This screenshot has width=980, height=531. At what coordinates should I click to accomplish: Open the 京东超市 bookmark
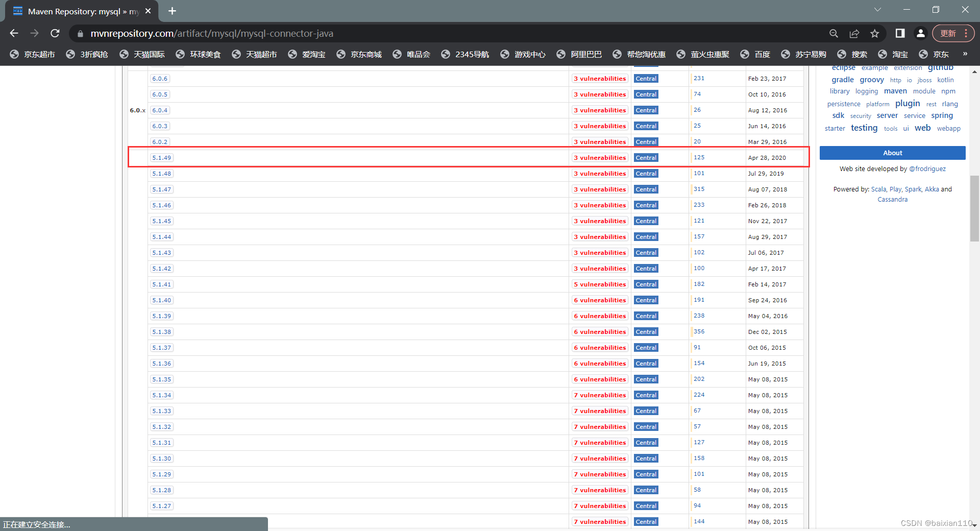click(x=32, y=54)
